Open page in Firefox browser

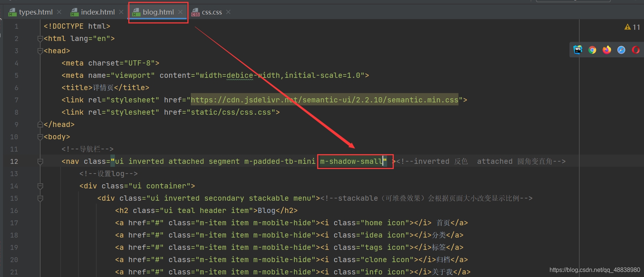(607, 50)
